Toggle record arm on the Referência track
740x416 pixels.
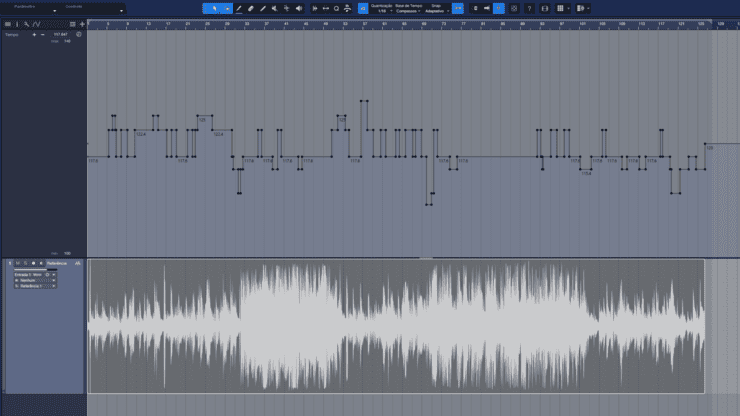tap(34, 263)
